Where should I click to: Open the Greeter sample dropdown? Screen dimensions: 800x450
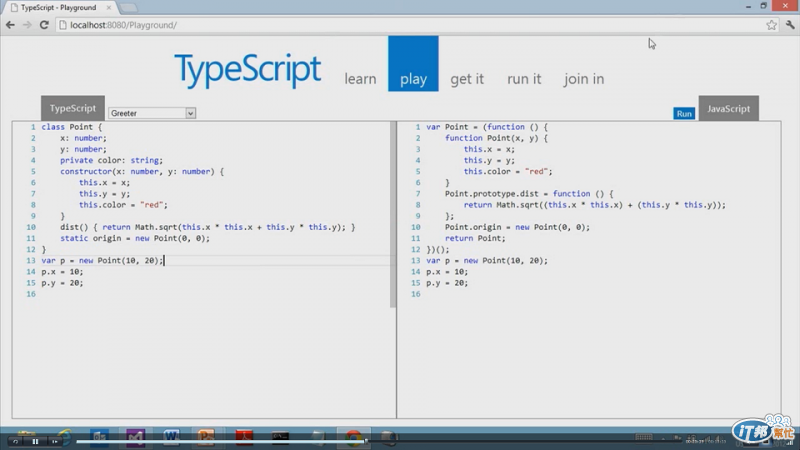[152, 113]
